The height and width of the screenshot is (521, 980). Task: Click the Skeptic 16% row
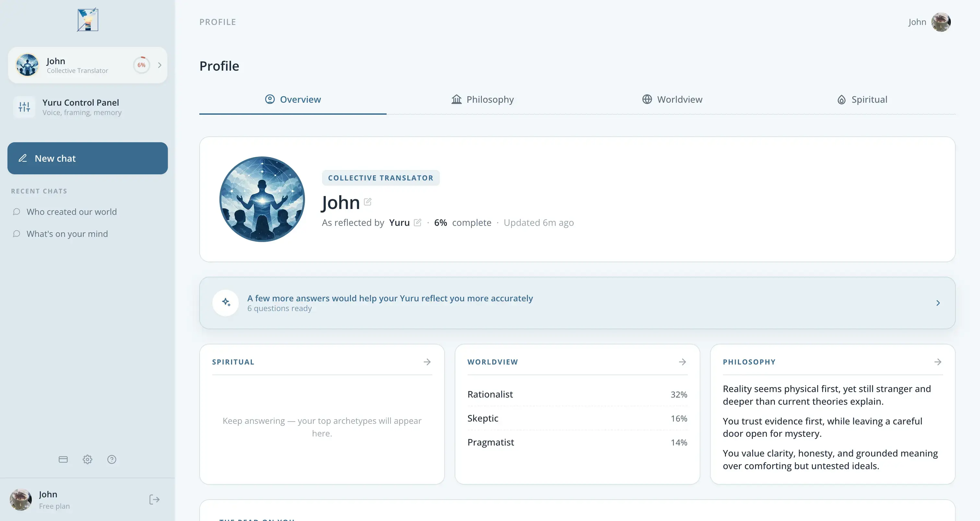pyautogui.click(x=577, y=418)
